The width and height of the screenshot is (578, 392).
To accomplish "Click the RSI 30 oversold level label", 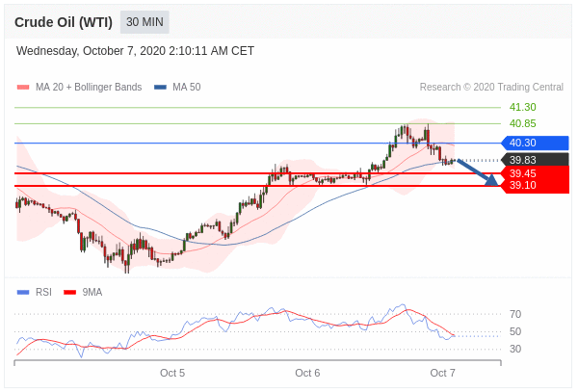I will [x=515, y=349].
